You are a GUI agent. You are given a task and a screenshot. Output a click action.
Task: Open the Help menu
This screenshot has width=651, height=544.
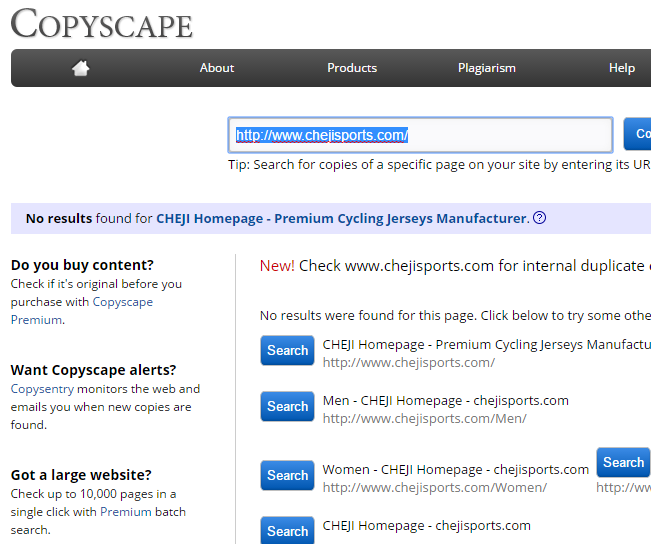pyautogui.click(x=622, y=68)
